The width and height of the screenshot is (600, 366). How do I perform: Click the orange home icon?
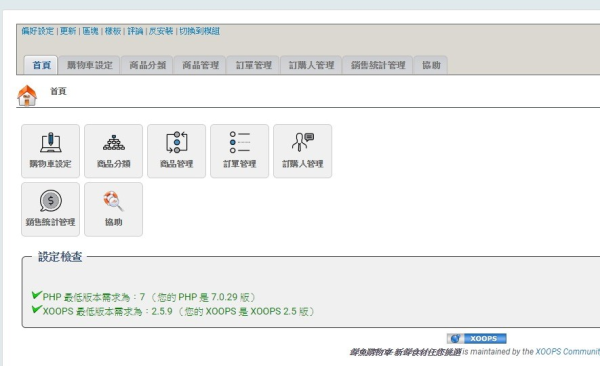[27, 95]
